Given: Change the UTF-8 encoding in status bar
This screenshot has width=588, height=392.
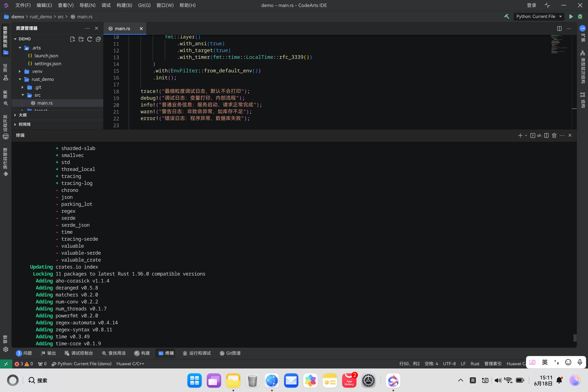Looking at the screenshot, I should tap(449, 364).
